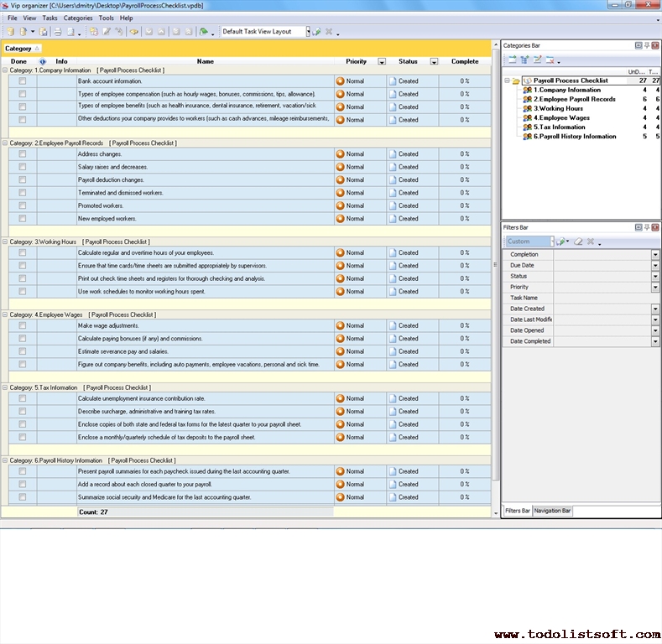
Task: Check Done box for Bank account information
Action: pyautogui.click(x=23, y=81)
